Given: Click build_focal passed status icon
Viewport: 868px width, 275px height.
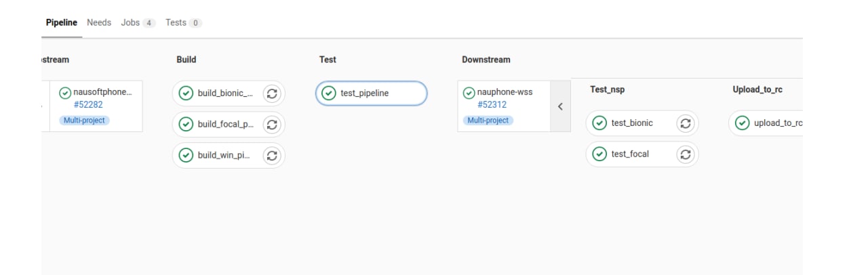Looking at the screenshot, I should 186,125.
